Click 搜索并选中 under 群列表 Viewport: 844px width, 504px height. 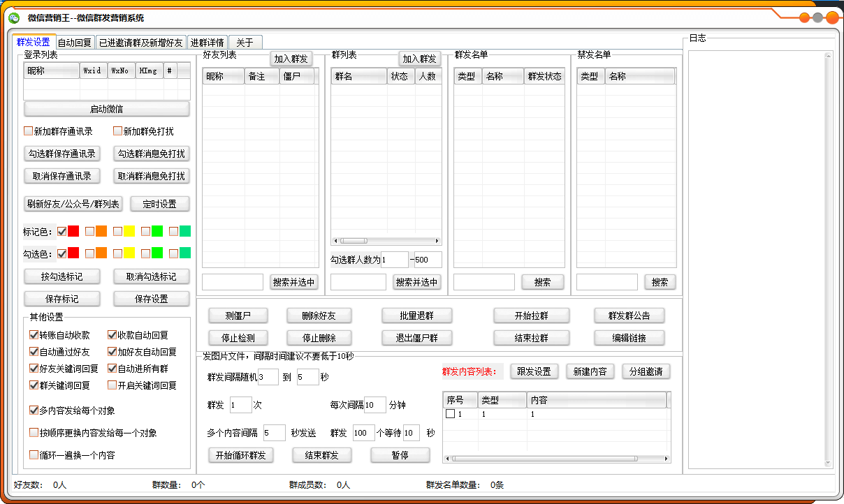point(417,282)
